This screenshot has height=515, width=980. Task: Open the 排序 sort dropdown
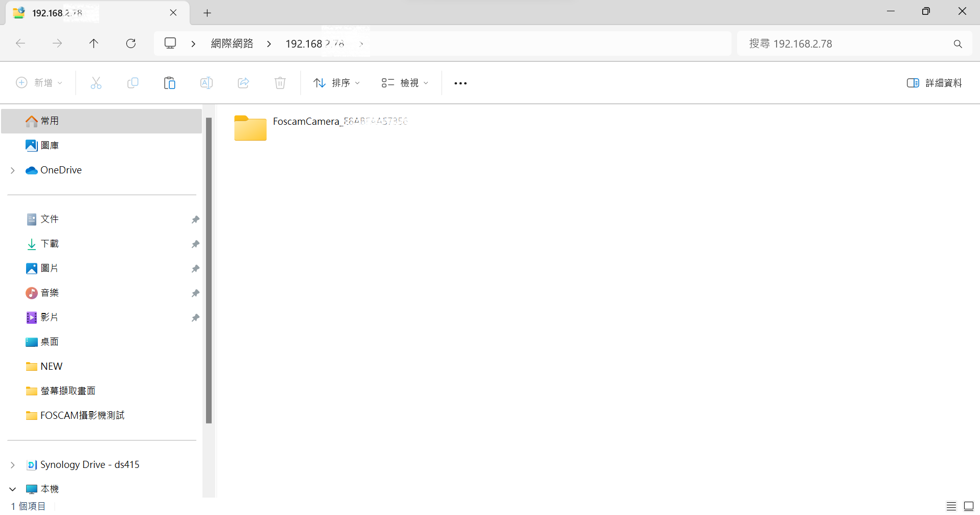click(336, 83)
